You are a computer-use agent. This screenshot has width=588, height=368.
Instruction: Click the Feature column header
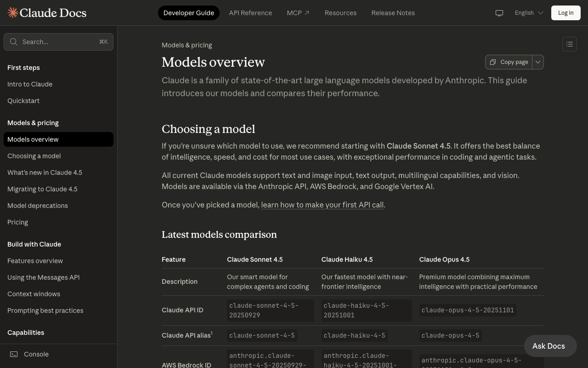(x=174, y=259)
